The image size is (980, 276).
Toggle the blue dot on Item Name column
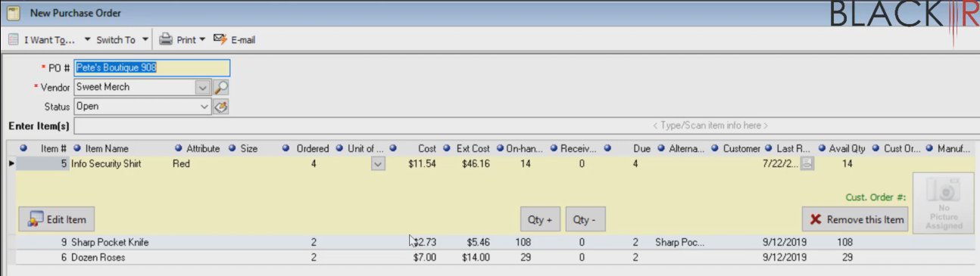(78, 148)
